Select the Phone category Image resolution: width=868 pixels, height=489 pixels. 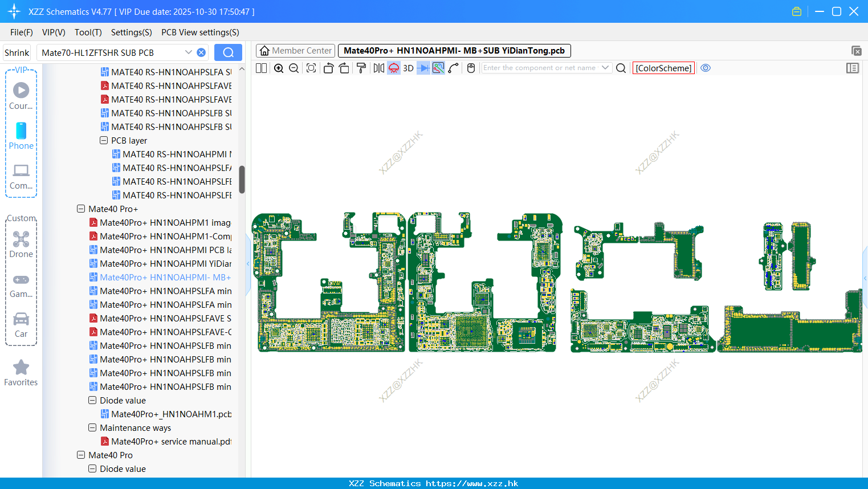click(21, 136)
